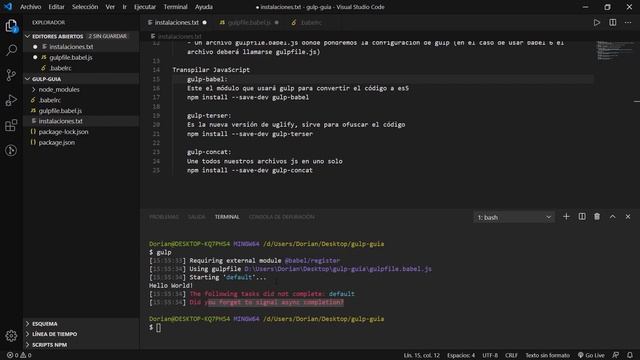
Task: Open the Terminal menu
Action: [176, 7]
